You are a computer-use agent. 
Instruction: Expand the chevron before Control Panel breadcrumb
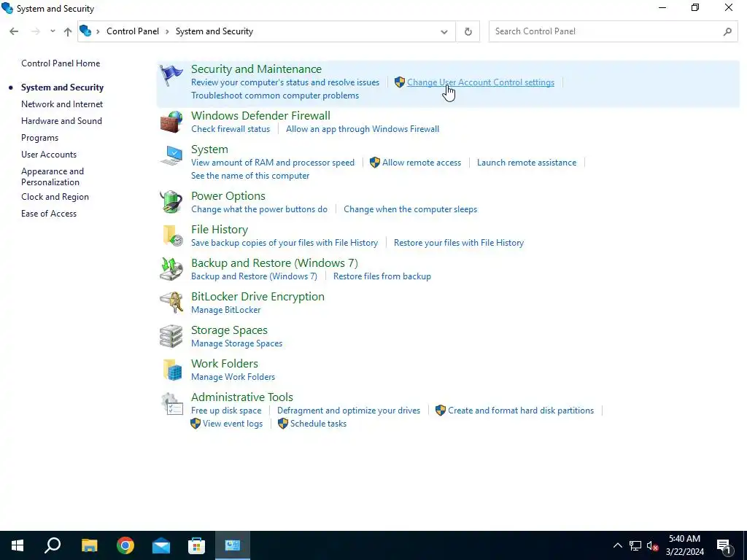(98, 31)
